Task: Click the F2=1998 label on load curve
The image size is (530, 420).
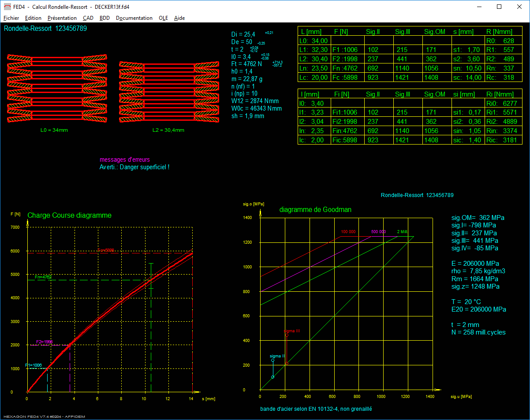Action: tap(45, 342)
